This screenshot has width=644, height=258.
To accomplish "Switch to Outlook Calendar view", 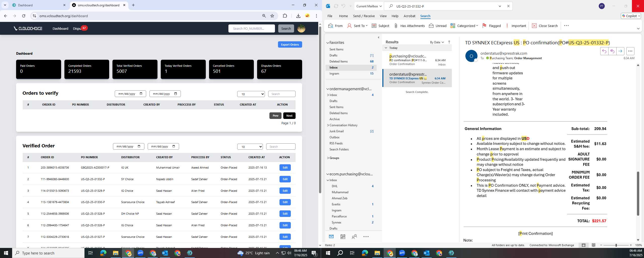I will [x=343, y=237].
